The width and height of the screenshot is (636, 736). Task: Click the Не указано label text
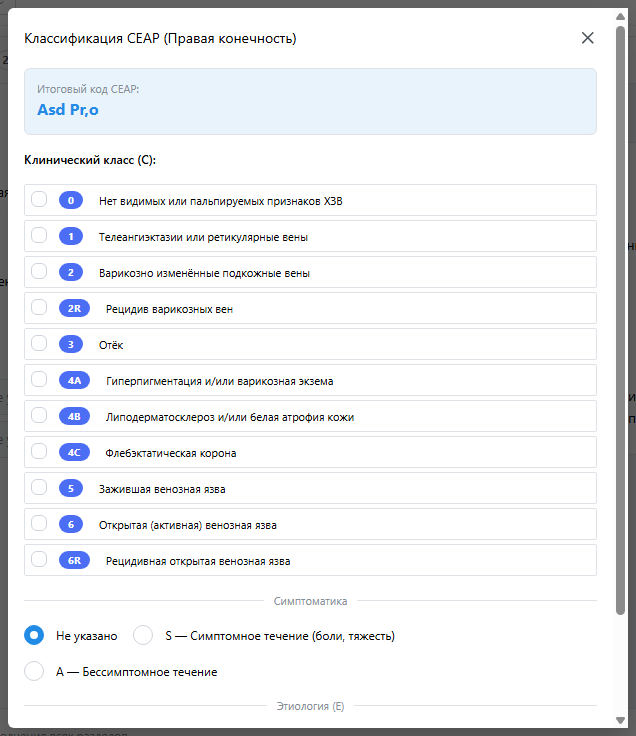[x=87, y=636]
